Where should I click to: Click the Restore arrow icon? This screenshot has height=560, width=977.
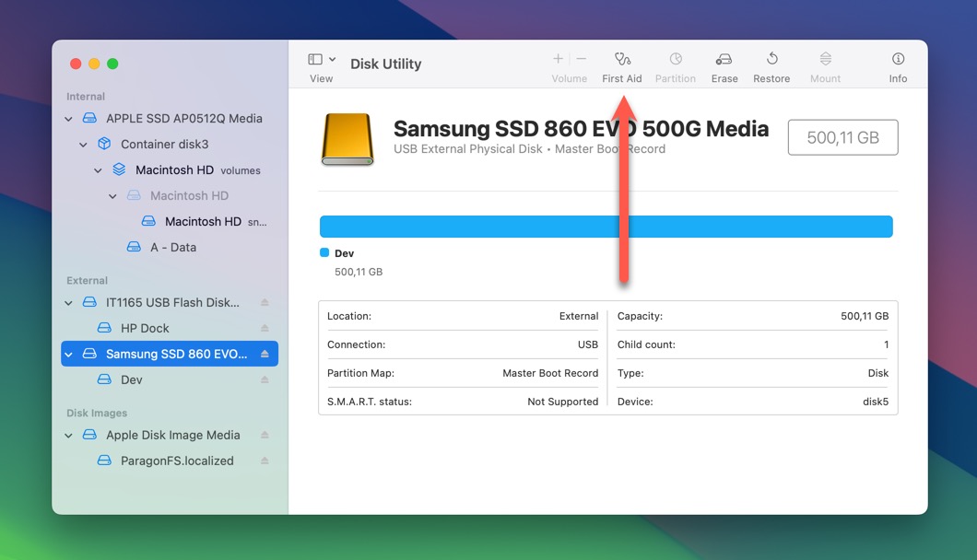click(772, 59)
